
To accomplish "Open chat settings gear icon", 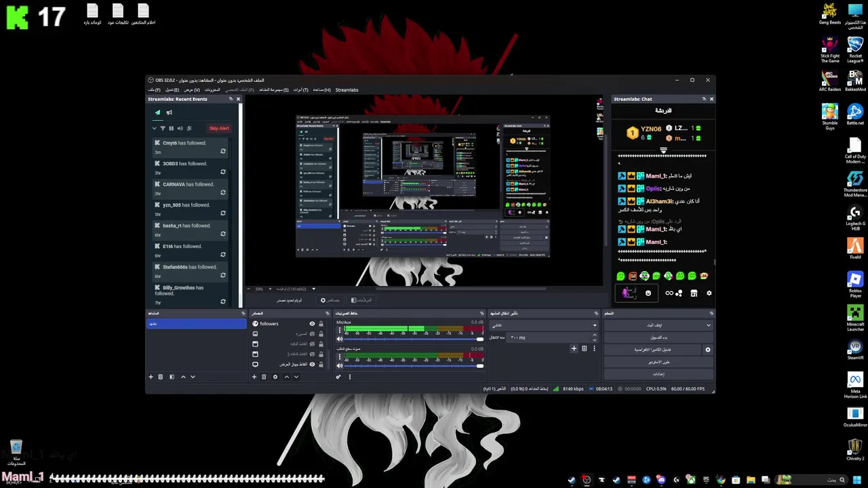I will [x=709, y=293].
